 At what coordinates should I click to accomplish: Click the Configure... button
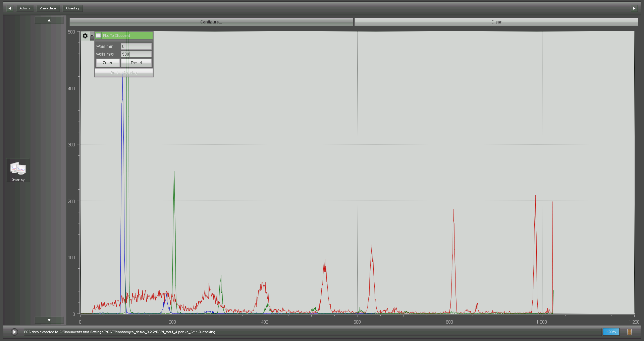click(x=211, y=22)
